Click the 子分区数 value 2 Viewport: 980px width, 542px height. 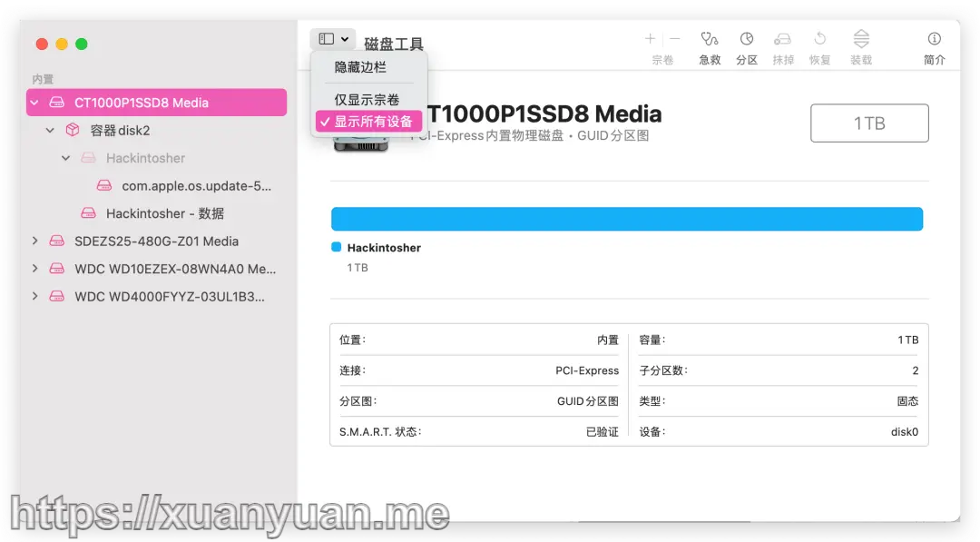[x=915, y=370]
